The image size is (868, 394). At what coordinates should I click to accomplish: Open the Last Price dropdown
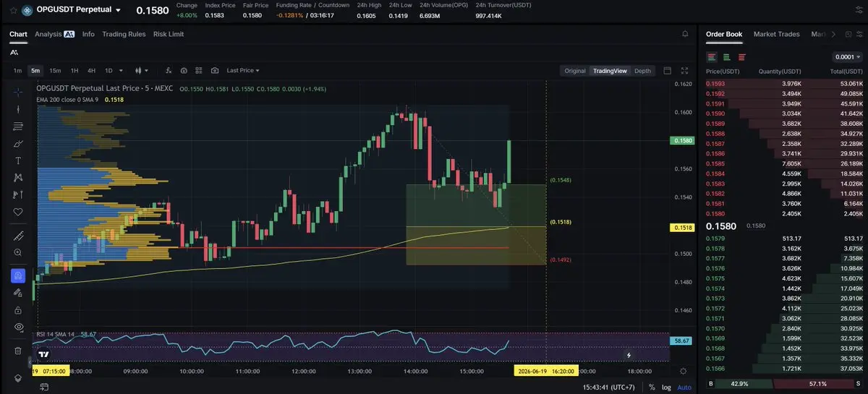tap(243, 71)
